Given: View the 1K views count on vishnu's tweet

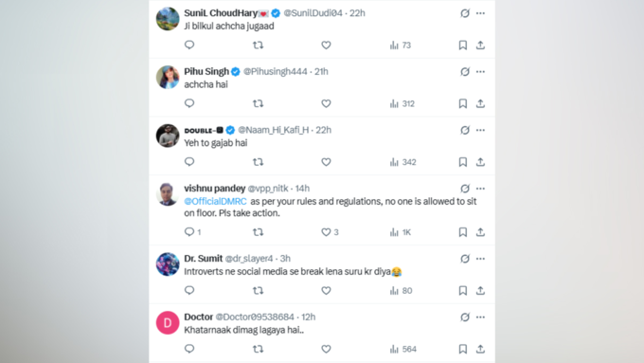Looking at the screenshot, I should tap(401, 232).
